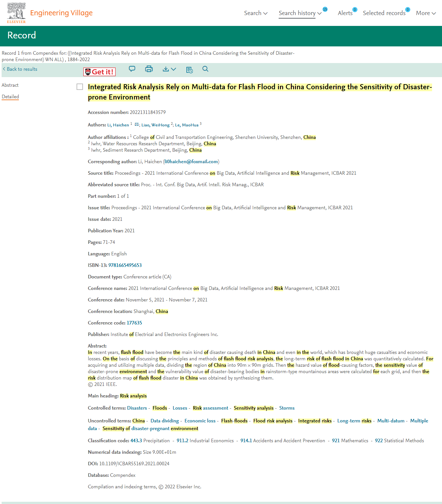Click the email envelope beside Li, Haichen
The height and width of the screenshot is (504, 442).
137,124
